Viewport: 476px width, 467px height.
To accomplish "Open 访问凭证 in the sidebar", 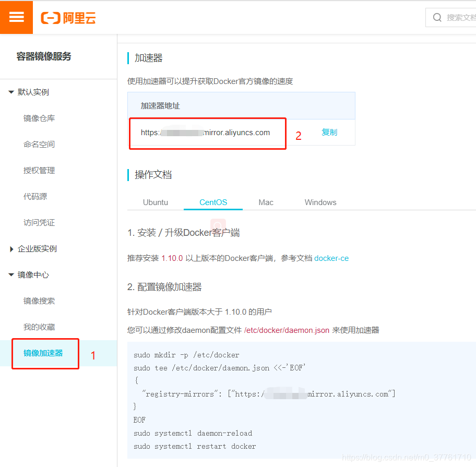I will pos(39,223).
